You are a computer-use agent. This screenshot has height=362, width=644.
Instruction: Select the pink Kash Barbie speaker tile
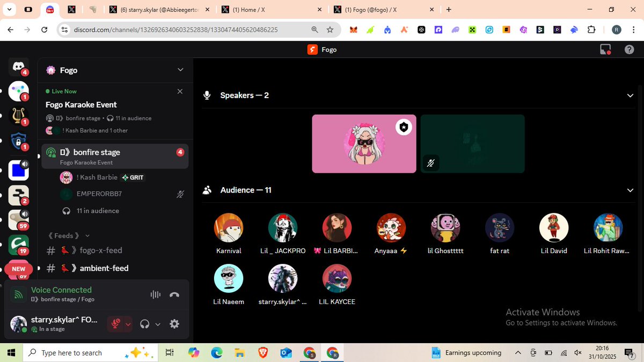coord(364,144)
